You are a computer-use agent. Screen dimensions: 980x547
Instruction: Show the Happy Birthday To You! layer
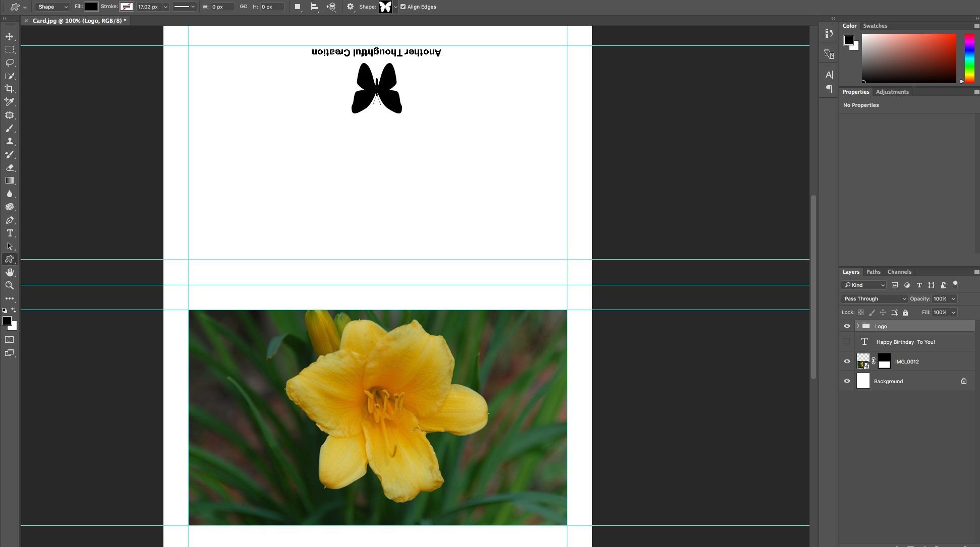(847, 342)
